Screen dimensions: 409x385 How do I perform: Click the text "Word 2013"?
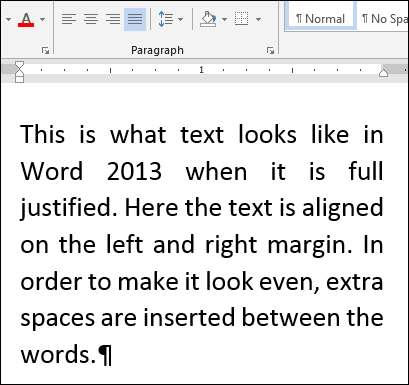click(x=91, y=171)
